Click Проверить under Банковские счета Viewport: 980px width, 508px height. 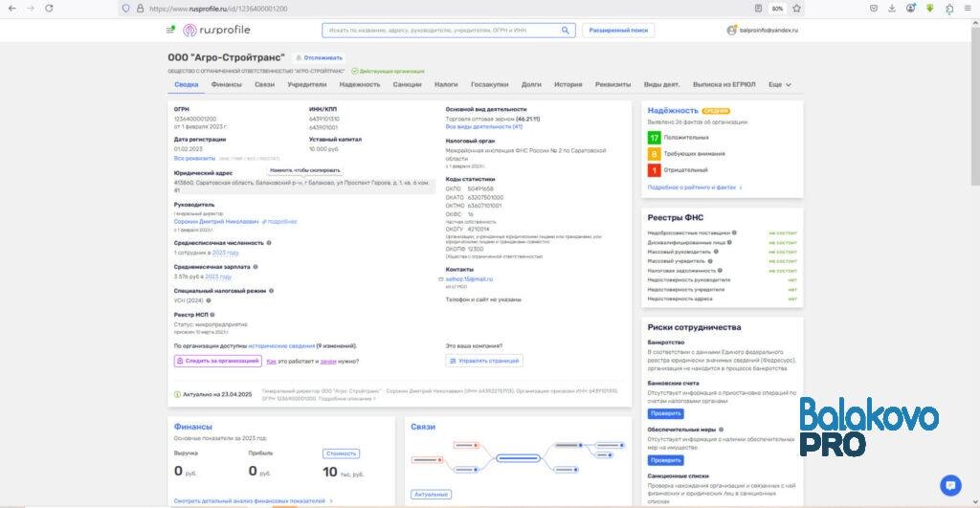[666, 413]
